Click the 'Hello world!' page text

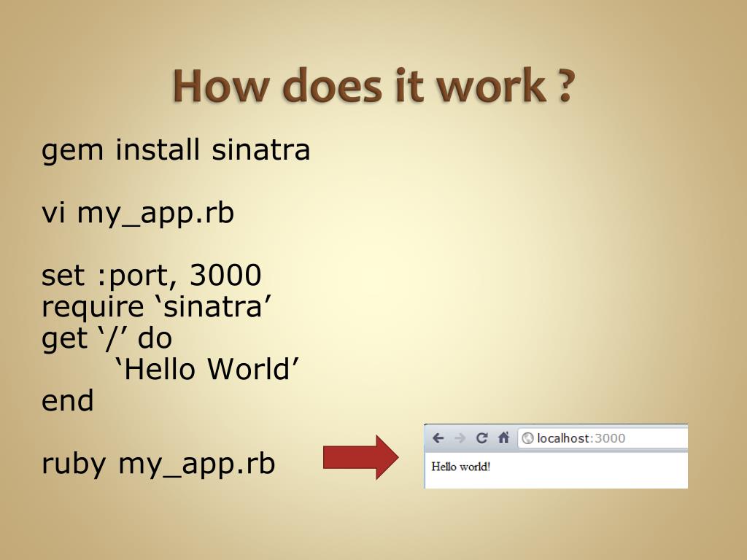(x=461, y=467)
